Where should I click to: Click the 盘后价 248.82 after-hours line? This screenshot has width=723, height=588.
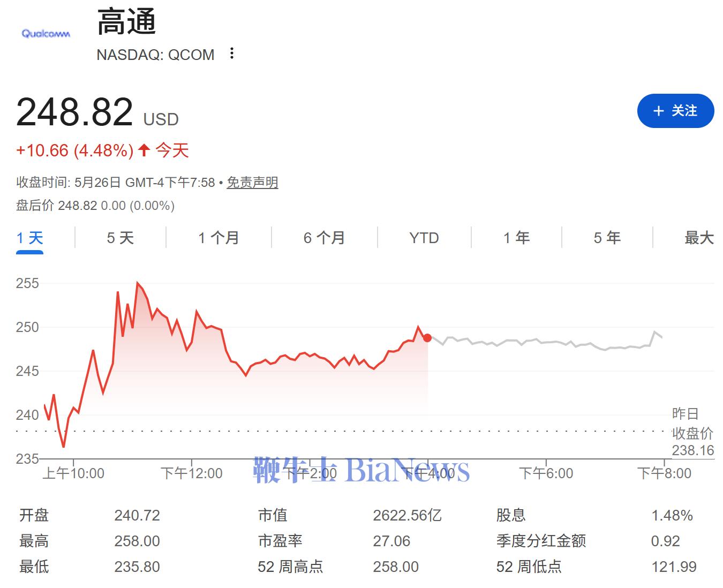[95, 206]
